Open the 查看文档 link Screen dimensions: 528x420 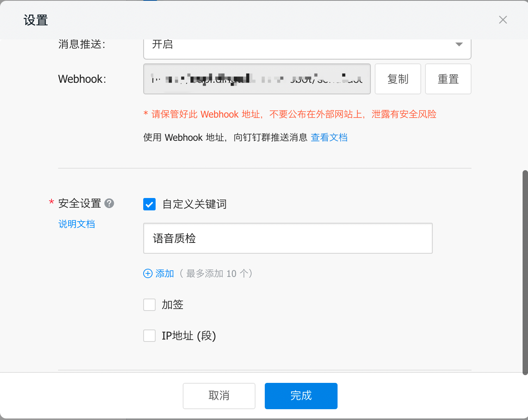[329, 137]
